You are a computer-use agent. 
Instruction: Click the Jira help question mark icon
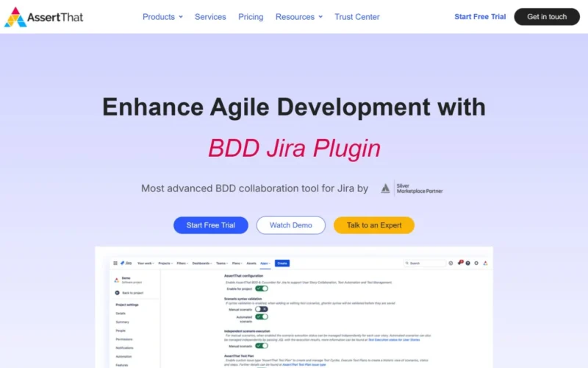tap(468, 263)
